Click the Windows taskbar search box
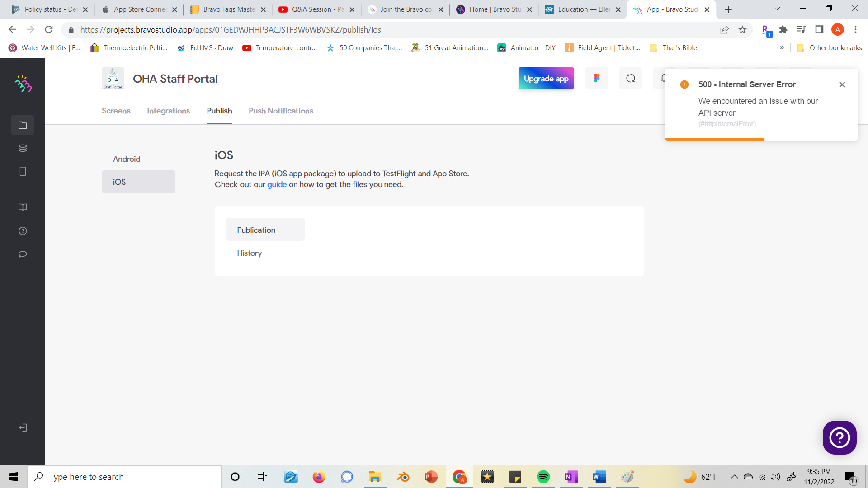The image size is (868, 488). click(x=124, y=477)
